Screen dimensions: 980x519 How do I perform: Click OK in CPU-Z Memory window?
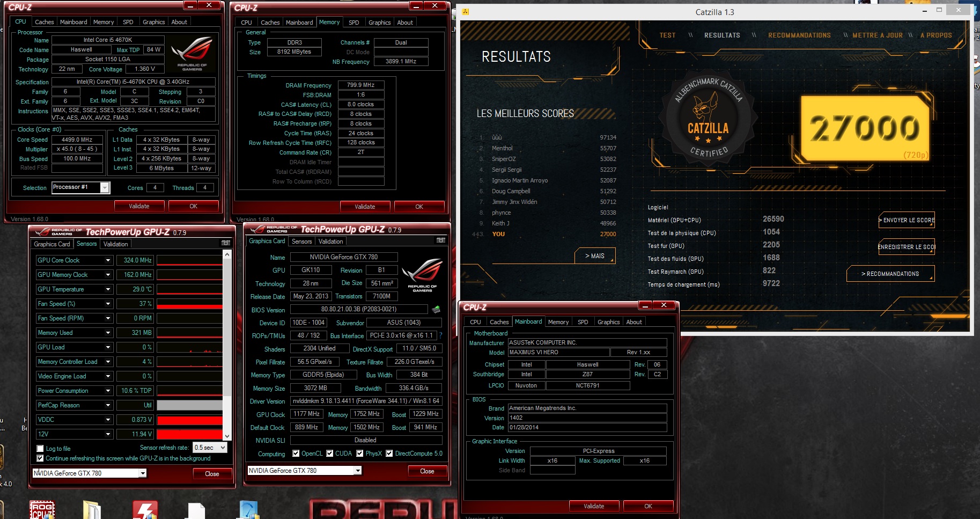tap(419, 207)
